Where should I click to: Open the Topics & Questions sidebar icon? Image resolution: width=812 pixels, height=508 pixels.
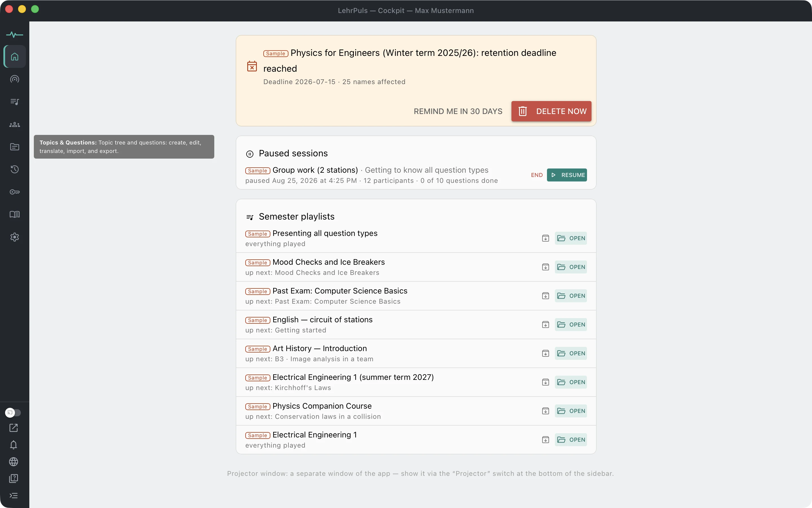click(14, 147)
